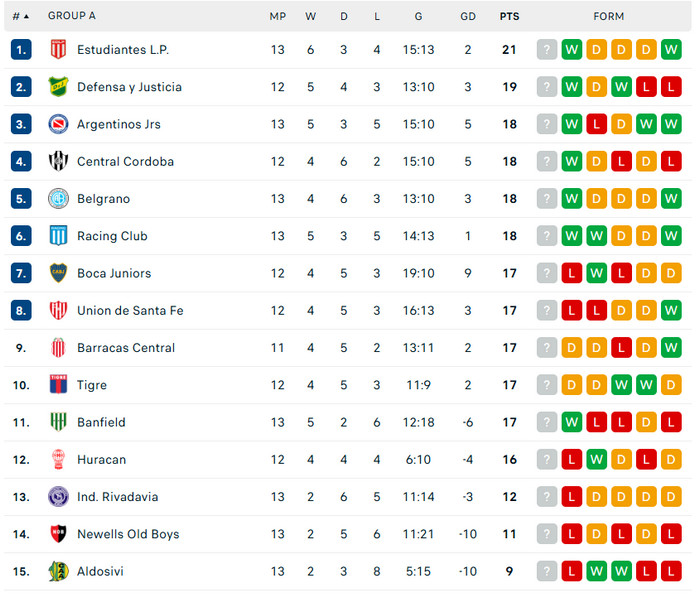Click Aldosivi's first red L form badge
The image size is (700, 598).
572,571
